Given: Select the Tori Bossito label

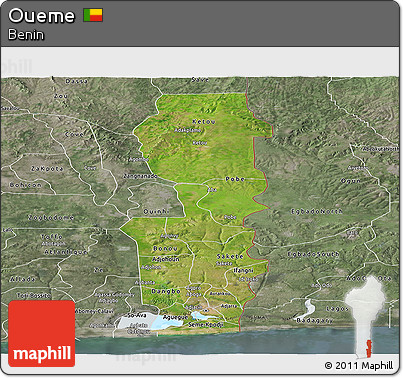Looking at the screenshot, I should point(34,295).
